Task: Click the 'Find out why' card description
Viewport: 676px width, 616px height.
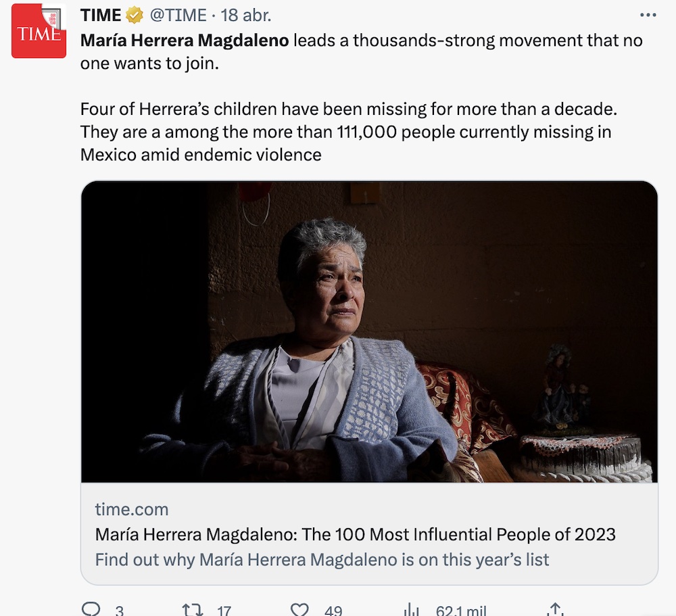Action: (x=322, y=559)
